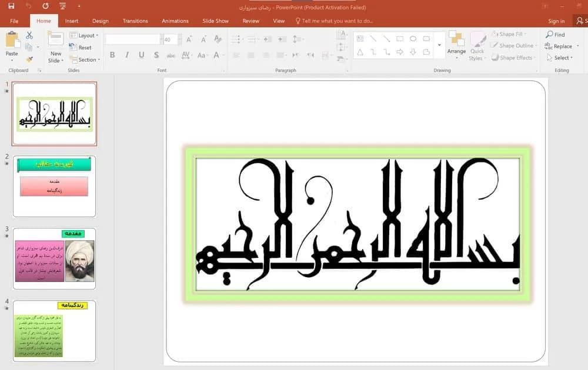Image resolution: width=588 pixels, height=370 pixels.
Task: Choose the Right Arrow shape
Action: tap(400, 52)
